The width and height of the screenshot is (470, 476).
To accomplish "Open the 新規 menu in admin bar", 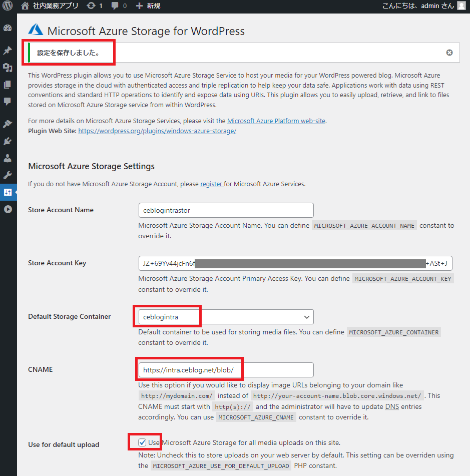I will [153, 6].
